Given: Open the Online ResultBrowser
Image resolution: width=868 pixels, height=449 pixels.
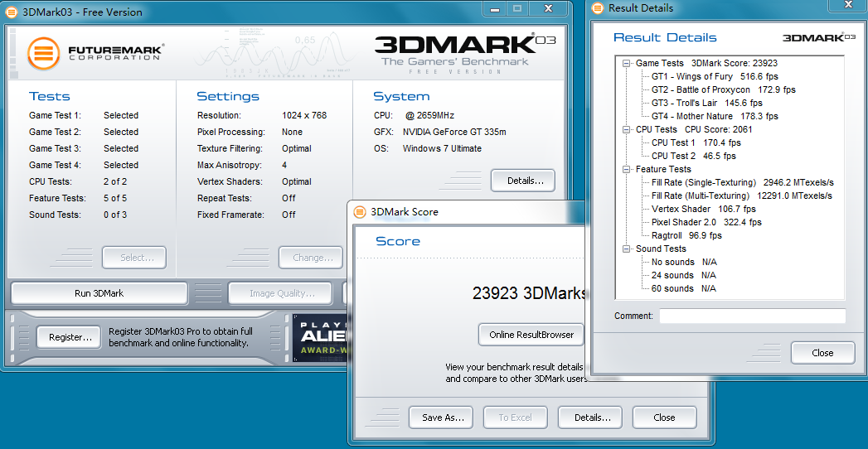Looking at the screenshot, I should click(x=531, y=335).
